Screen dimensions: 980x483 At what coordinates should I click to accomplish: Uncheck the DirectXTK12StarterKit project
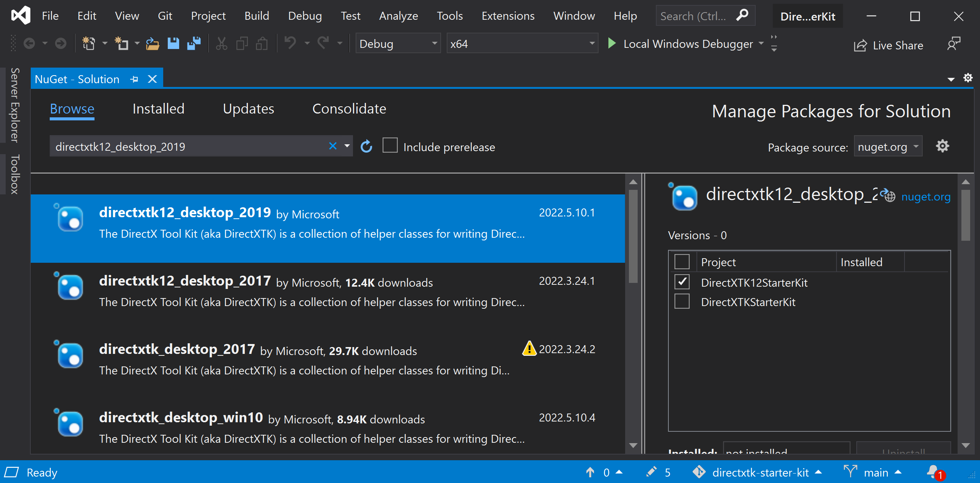coord(682,282)
